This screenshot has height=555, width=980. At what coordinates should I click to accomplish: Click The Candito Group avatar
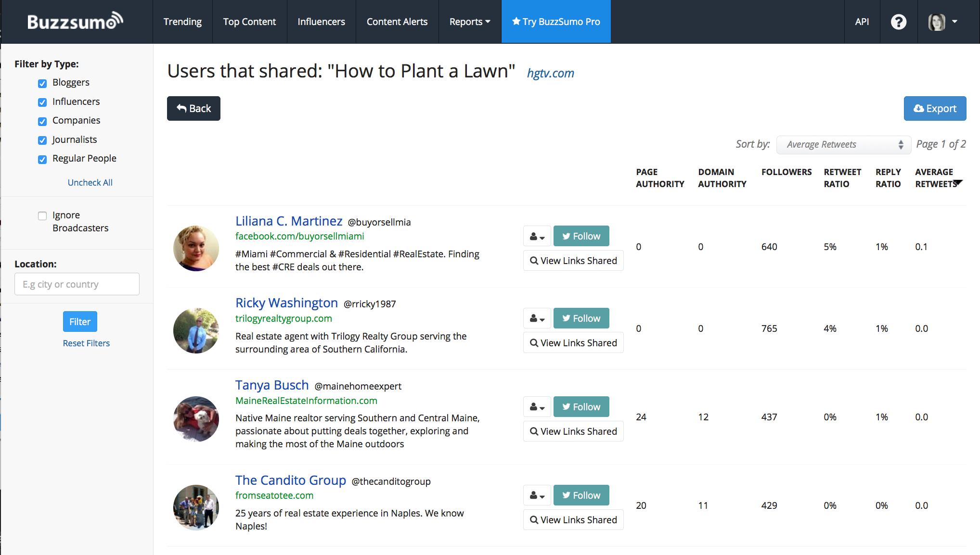click(196, 507)
